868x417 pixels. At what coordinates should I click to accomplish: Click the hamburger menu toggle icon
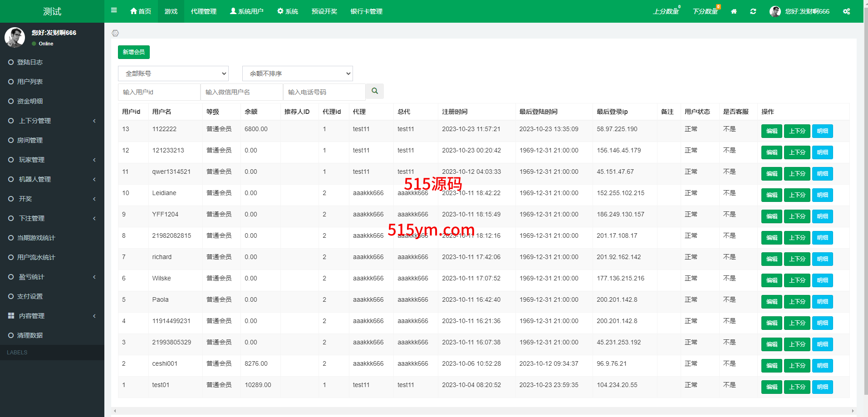point(114,10)
